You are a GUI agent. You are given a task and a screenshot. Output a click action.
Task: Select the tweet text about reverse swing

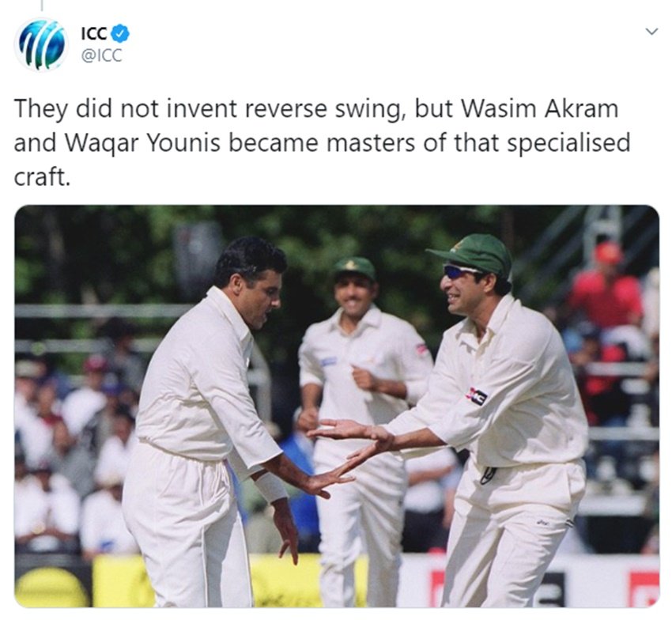[323, 143]
